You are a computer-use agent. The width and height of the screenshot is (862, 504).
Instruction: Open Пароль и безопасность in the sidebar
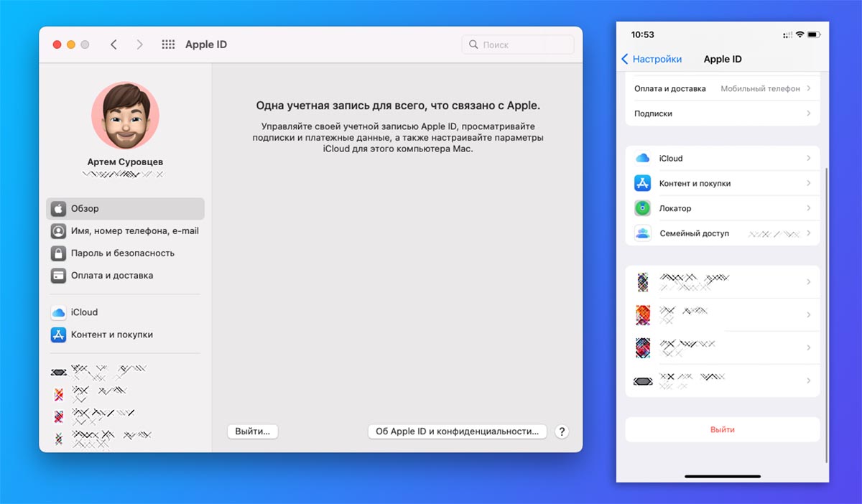pyautogui.click(x=125, y=253)
